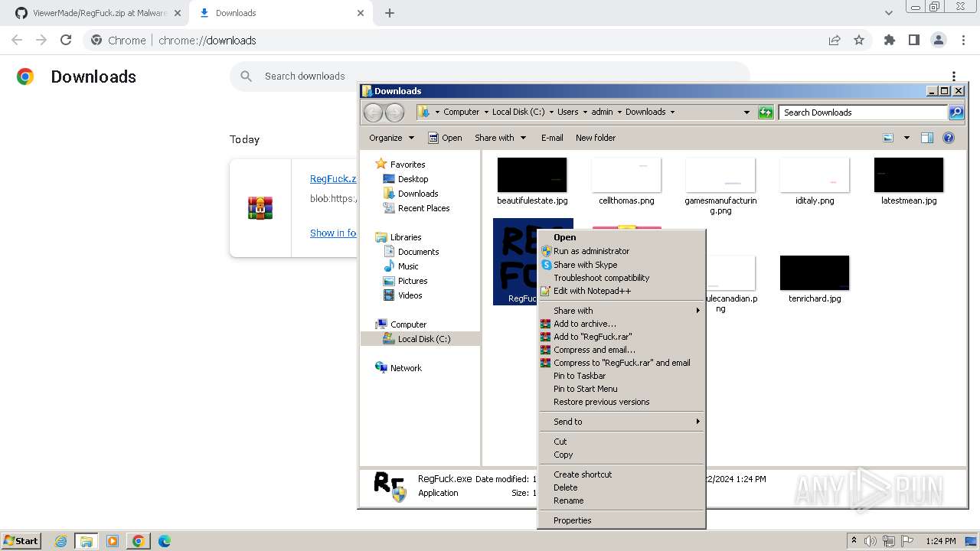
Task: Select Cut from context menu
Action: click(621, 442)
